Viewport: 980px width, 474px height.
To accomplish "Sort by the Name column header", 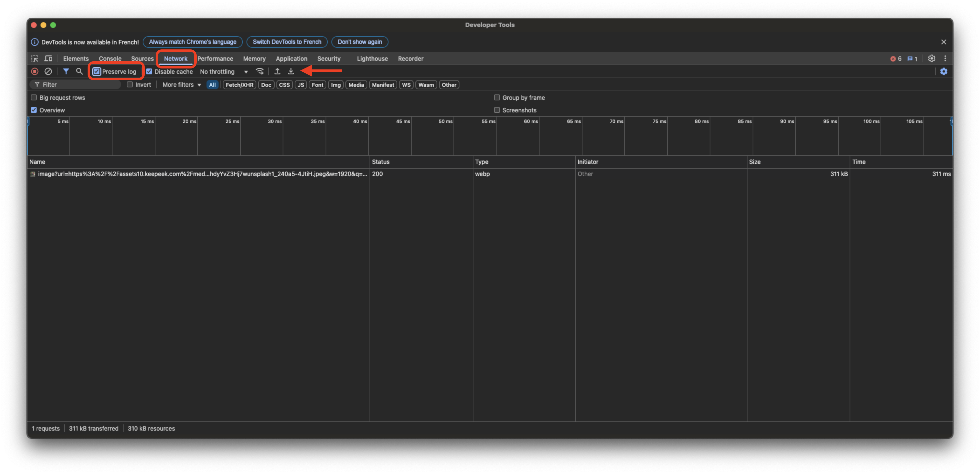I will pos(198,162).
